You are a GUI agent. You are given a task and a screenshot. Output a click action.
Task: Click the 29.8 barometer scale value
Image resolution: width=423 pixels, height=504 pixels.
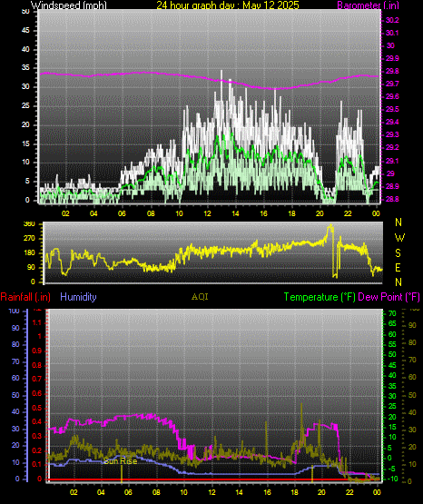click(392, 72)
